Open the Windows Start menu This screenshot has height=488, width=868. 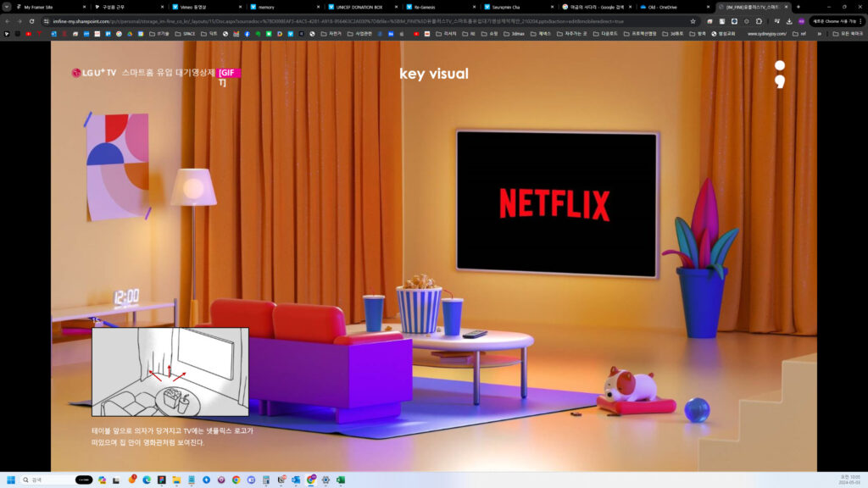10,480
